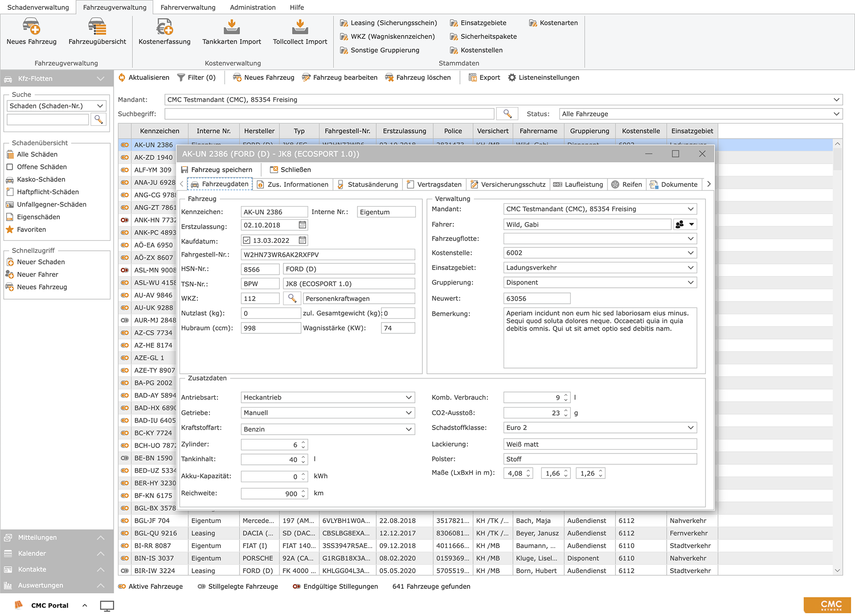Switch to the Zus. Informationen tab
The width and height of the screenshot is (855, 616).
point(293,184)
